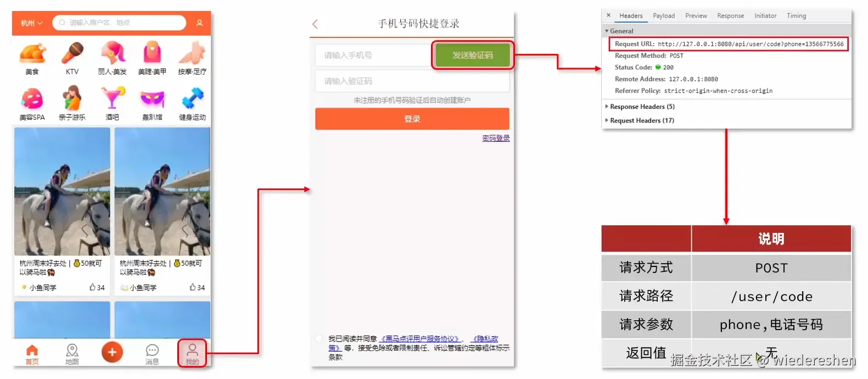This screenshot has width=868, height=379.
Task: Click the 返回值 row label
Action: [x=646, y=353]
